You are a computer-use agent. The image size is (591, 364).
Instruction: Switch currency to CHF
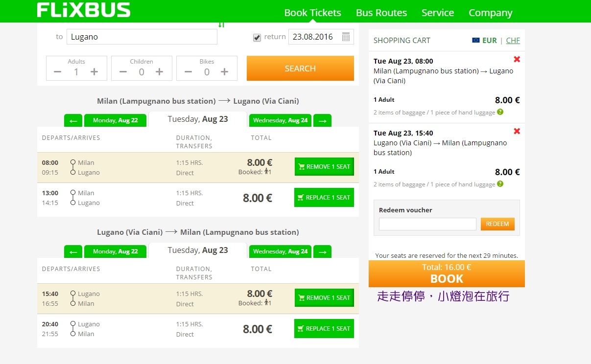513,41
